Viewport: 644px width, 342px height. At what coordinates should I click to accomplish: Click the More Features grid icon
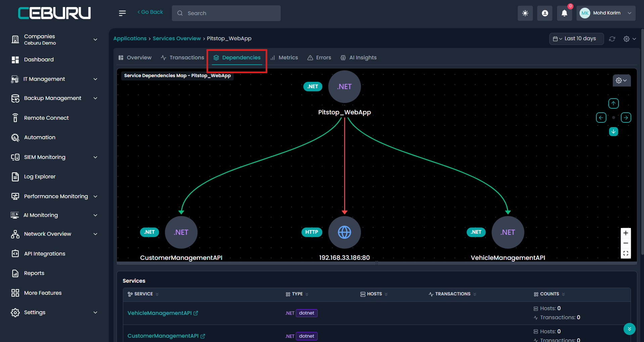point(15,293)
